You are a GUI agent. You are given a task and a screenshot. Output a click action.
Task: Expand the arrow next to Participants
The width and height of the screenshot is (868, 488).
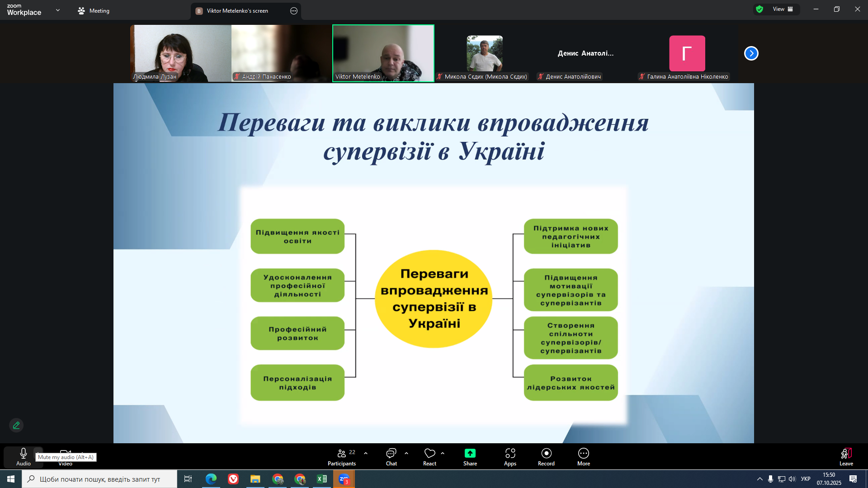[366, 453]
